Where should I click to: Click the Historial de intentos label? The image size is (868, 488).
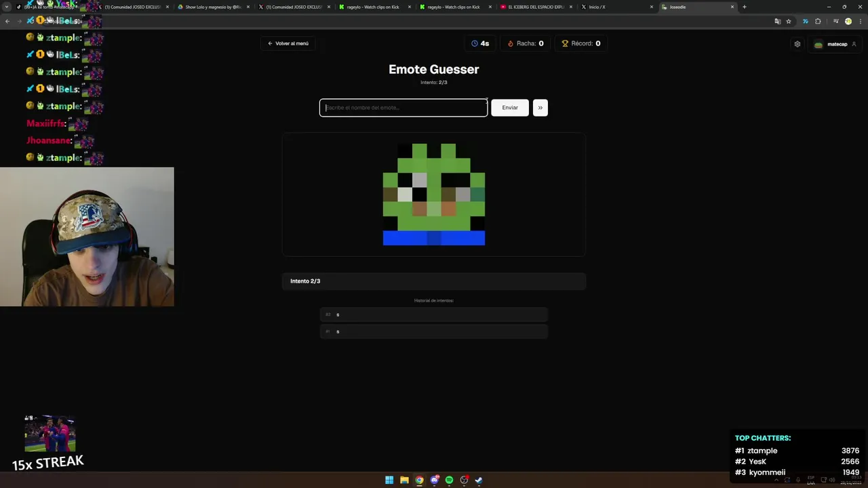pos(434,300)
